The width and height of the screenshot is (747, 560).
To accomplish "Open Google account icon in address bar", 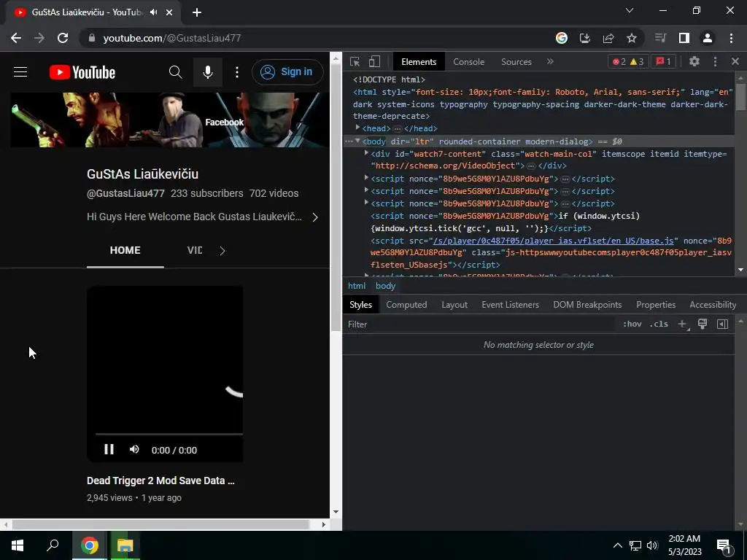I will click(562, 38).
